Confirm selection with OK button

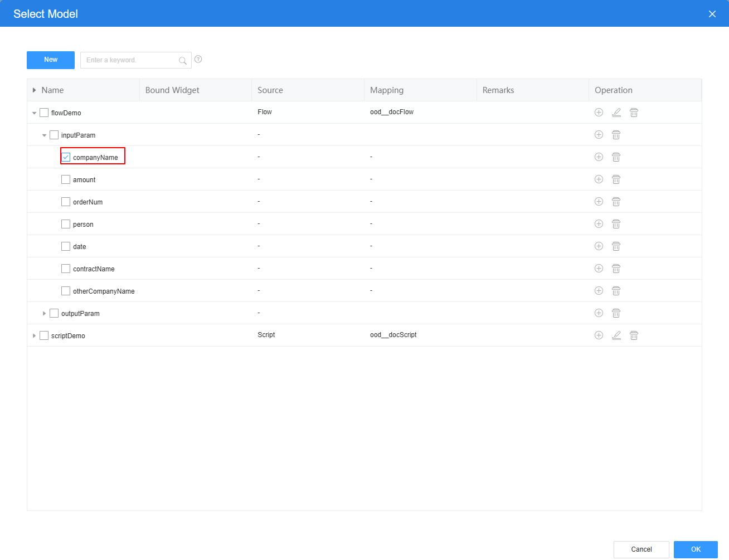coord(696,549)
